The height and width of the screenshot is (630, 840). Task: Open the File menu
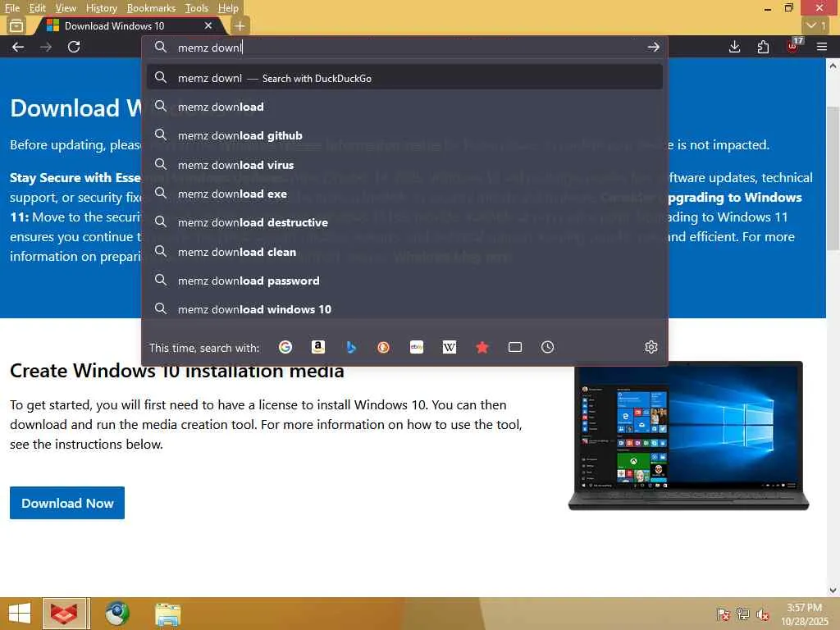pos(11,8)
